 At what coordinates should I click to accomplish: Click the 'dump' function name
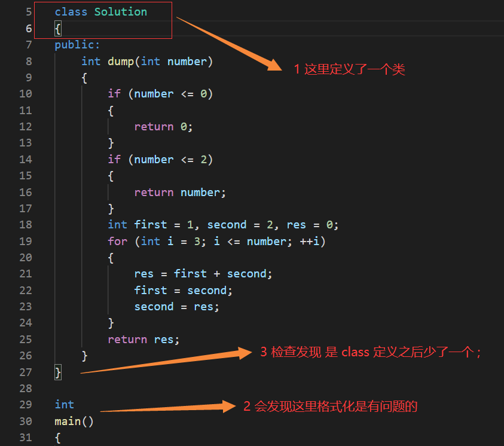pos(121,62)
